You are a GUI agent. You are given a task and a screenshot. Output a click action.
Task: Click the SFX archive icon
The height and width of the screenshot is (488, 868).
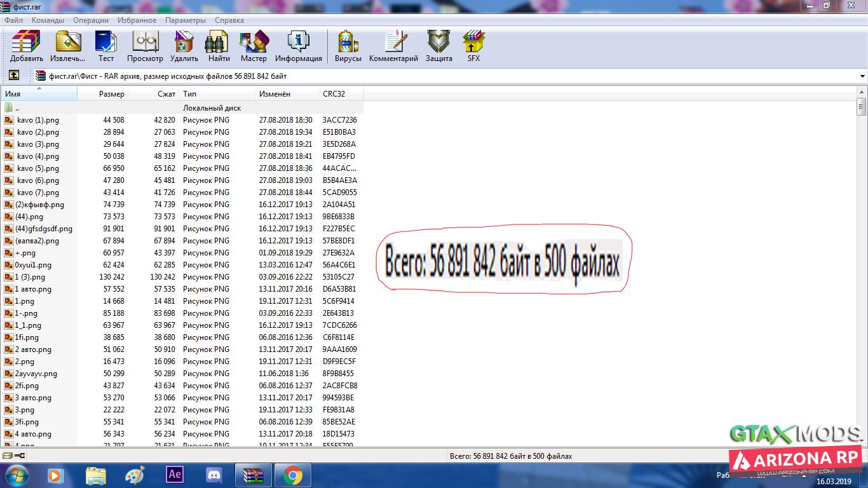pyautogui.click(x=473, y=46)
